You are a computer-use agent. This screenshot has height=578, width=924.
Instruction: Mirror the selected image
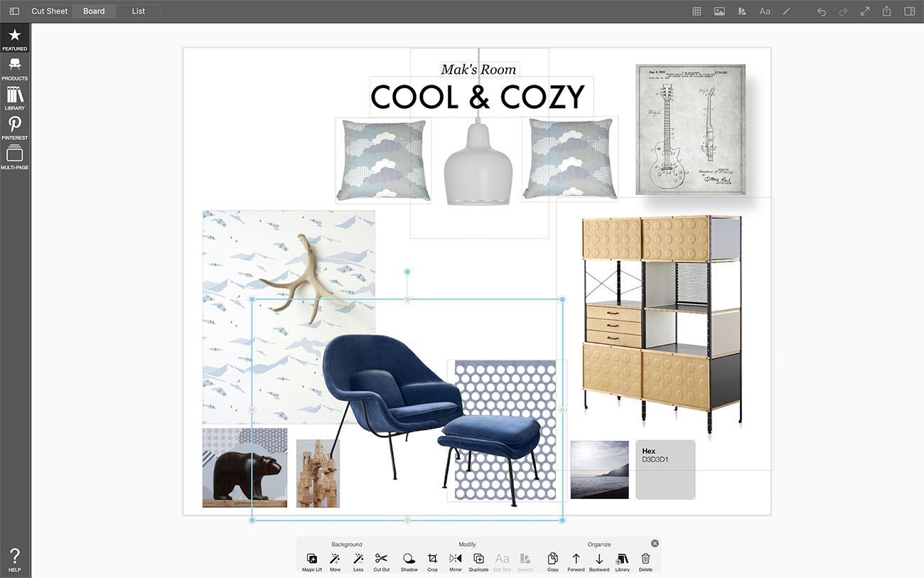[x=456, y=560]
